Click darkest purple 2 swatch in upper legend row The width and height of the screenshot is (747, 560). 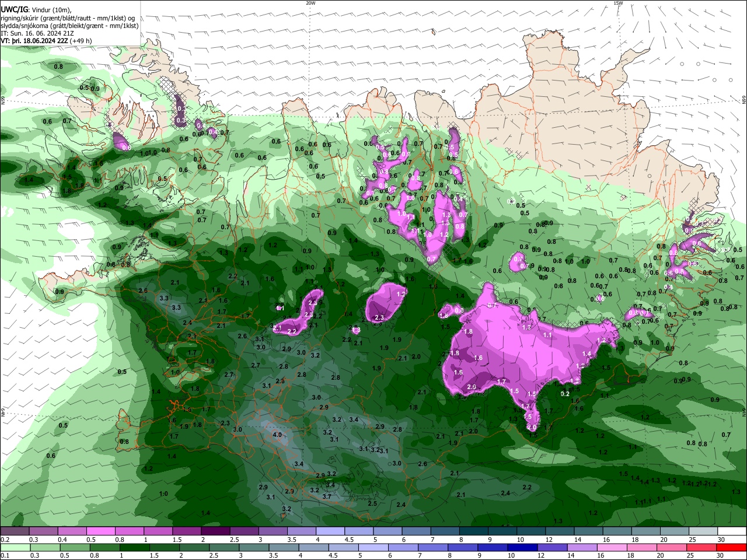pos(215,531)
